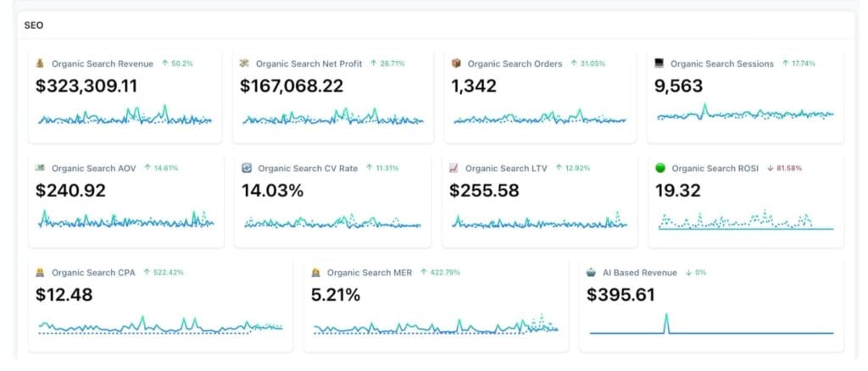Image resolution: width=868 pixels, height=371 pixels.
Task: Open the Organic Search Revenue title
Action: (x=103, y=64)
